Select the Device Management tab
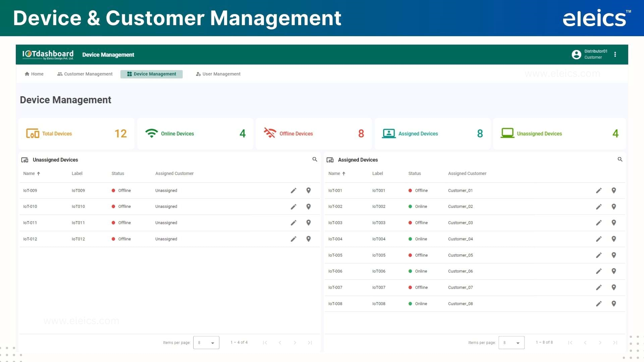The height and width of the screenshot is (362, 644). pyautogui.click(x=152, y=74)
